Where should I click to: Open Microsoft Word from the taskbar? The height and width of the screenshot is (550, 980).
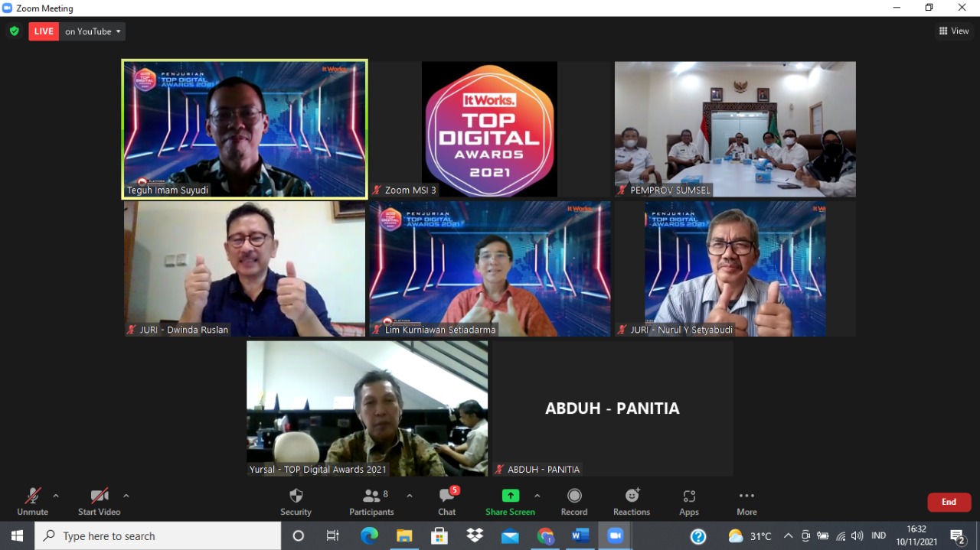pyautogui.click(x=580, y=536)
